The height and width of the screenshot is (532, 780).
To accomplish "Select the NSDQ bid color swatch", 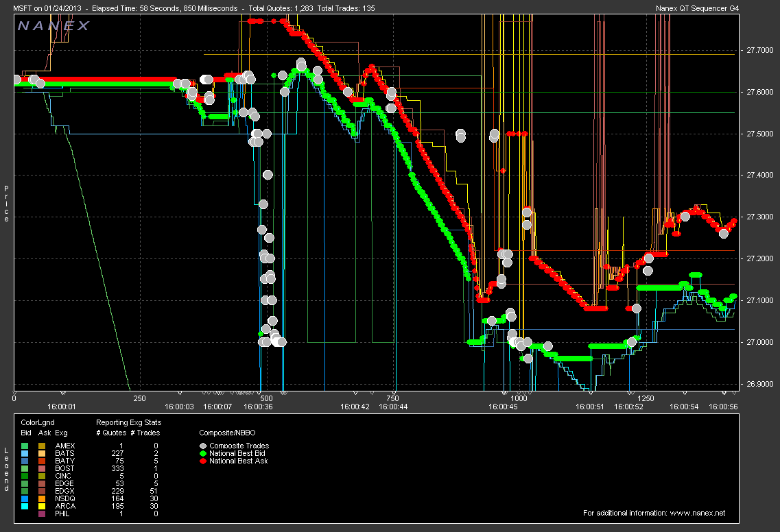I will (x=25, y=498).
